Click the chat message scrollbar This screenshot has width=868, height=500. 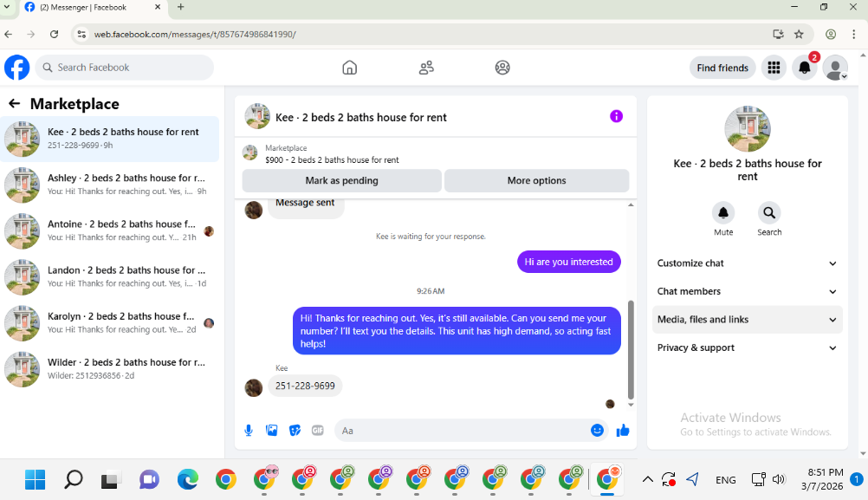631,349
